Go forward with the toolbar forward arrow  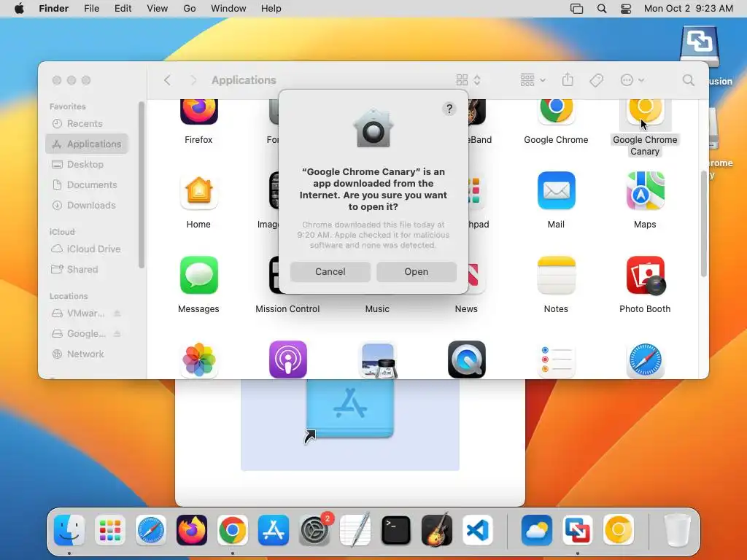[193, 80]
